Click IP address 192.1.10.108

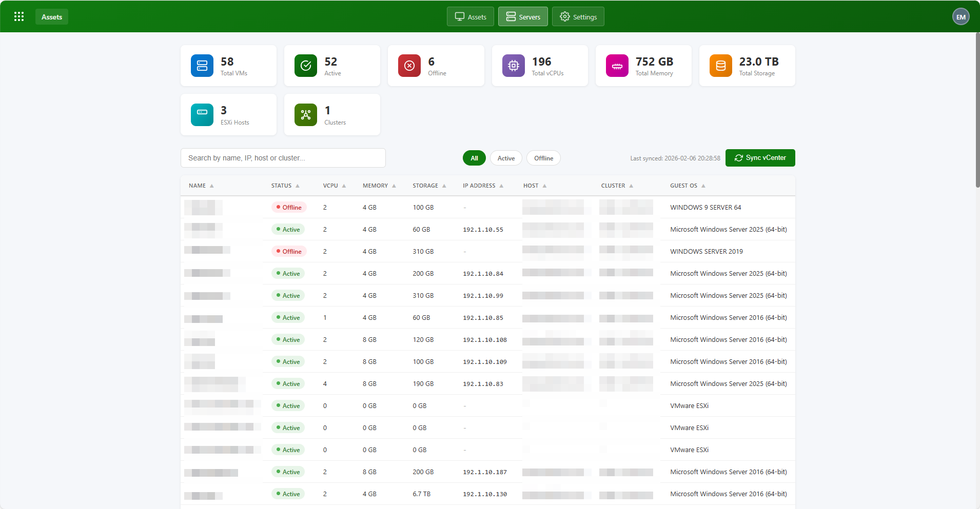485,340
